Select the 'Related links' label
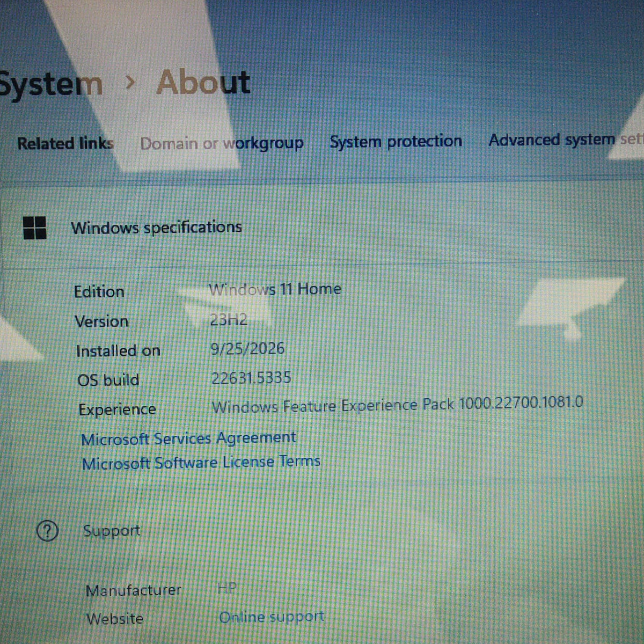The height and width of the screenshot is (644, 644). [x=65, y=144]
